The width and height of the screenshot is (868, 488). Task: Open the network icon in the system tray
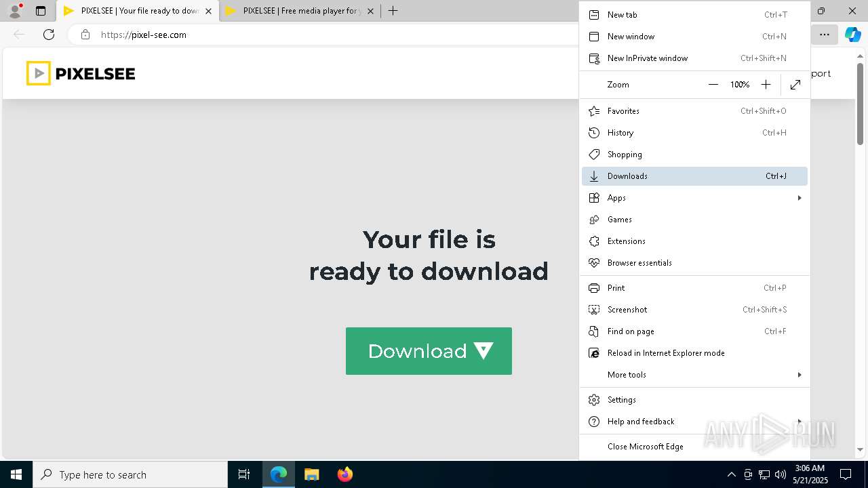point(764,474)
